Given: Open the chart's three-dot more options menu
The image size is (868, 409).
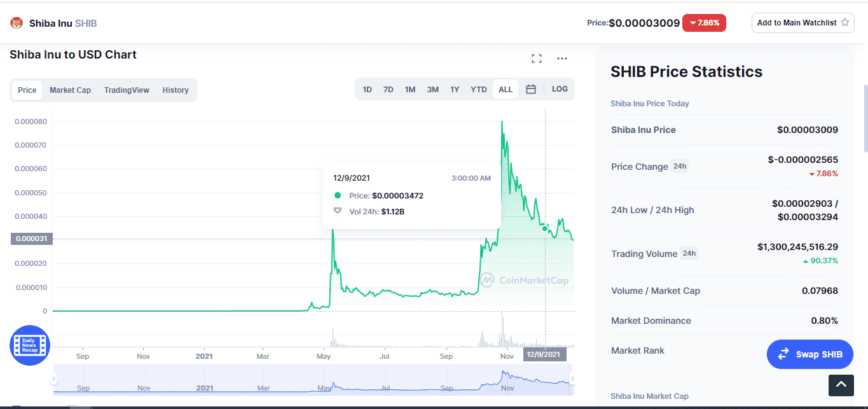Looking at the screenshot, I should [562, 59].
